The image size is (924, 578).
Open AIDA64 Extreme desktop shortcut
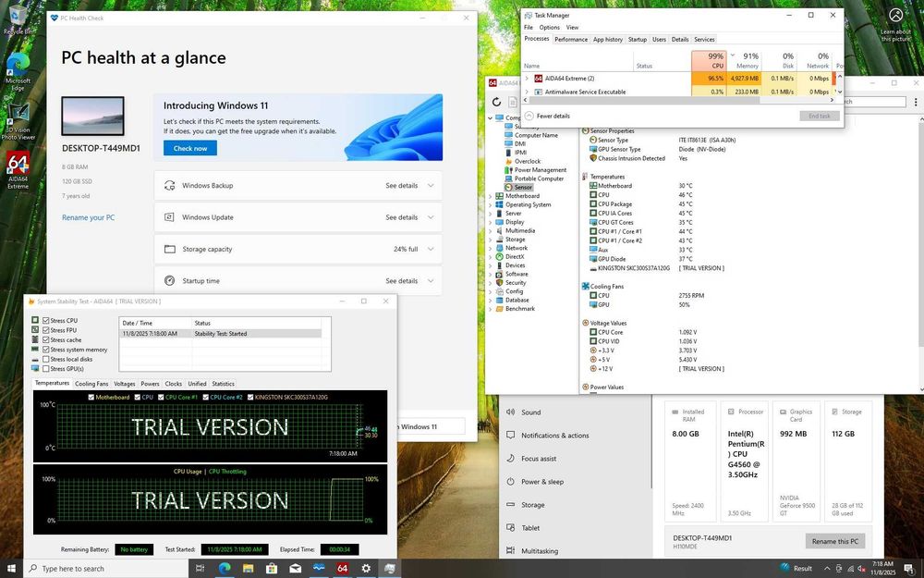click(x=18, y=171)
